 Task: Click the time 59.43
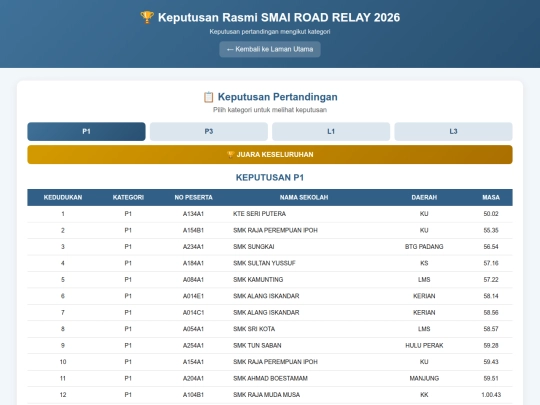click(x=491, y=362)
